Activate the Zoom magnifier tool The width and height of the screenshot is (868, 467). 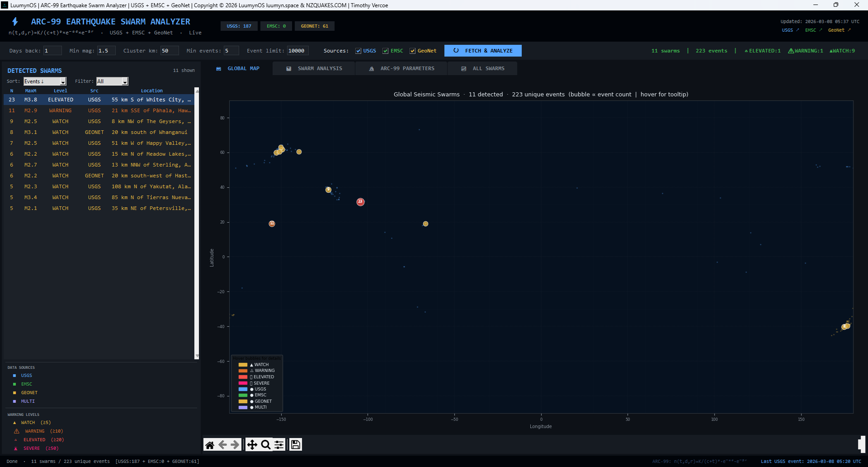(x=266, y=445)
